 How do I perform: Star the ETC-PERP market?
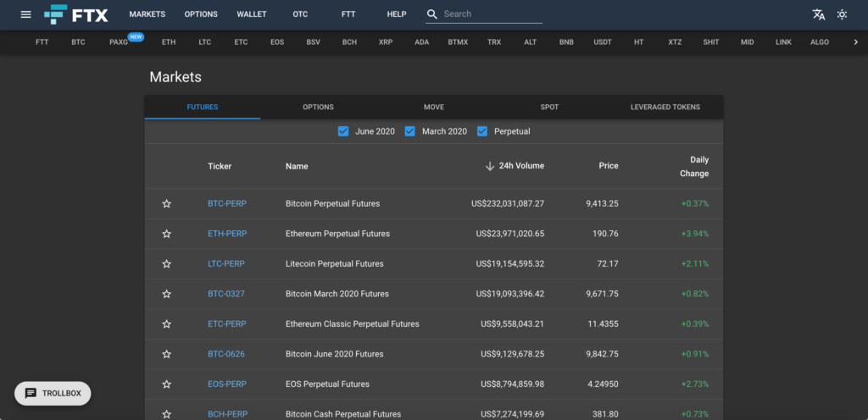[167, 323]
